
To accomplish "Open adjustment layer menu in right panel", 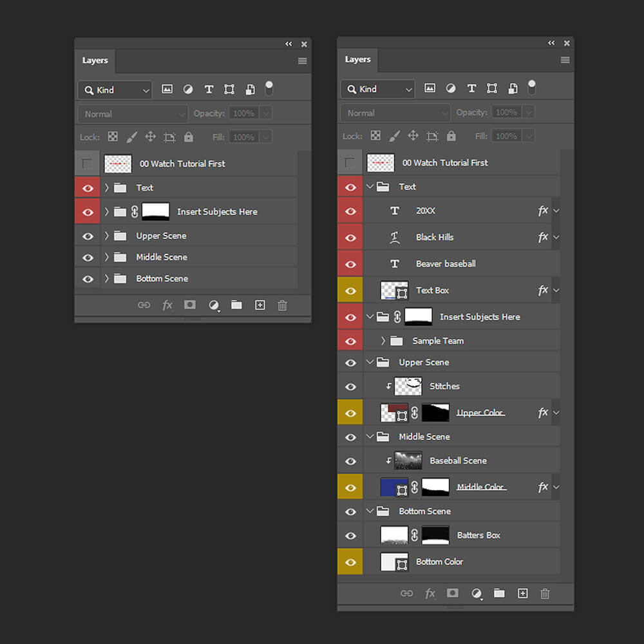I will pyautogui.click(x=477, y=594).
